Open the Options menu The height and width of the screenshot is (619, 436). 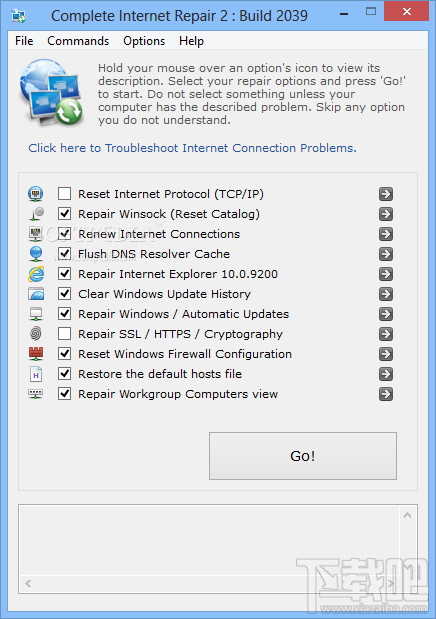coord(144,41)
